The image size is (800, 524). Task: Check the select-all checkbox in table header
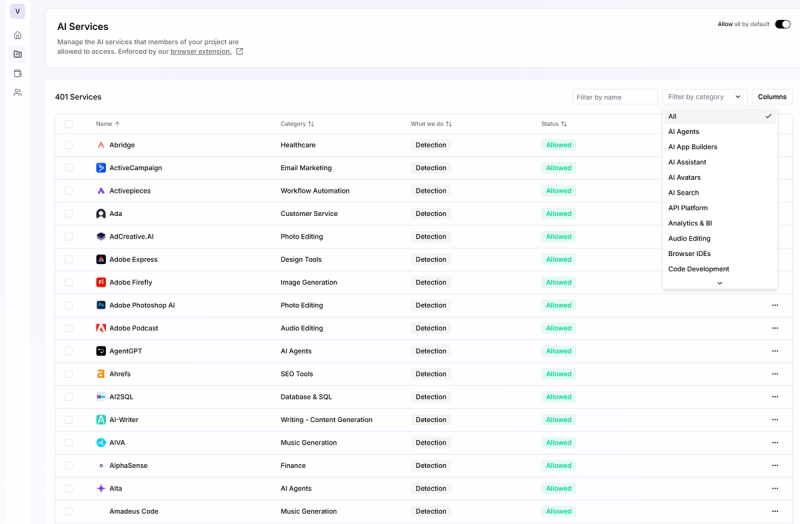[x=69, y=124]
